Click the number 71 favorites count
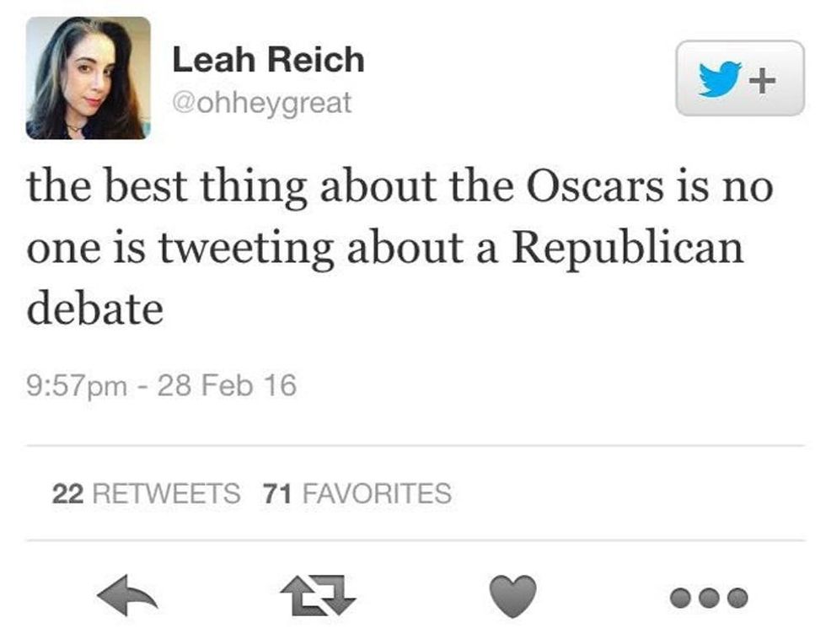826x644 pixels. tap(277, 493)
